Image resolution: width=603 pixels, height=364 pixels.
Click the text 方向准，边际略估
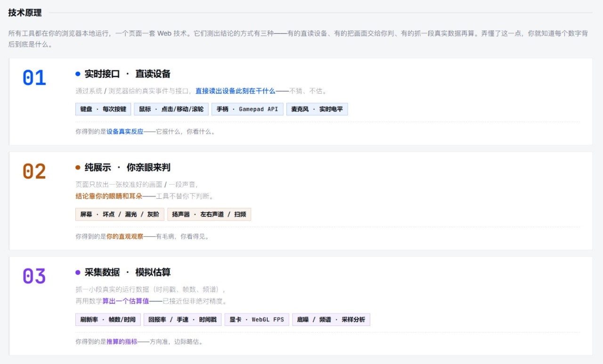point(177,342)
